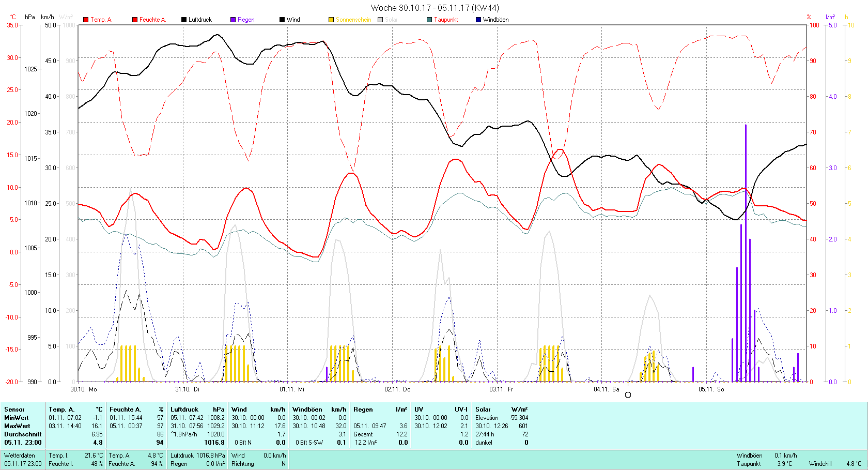
Task: Select the Luftdruck legend label
Action: click(x=200, y=20)
